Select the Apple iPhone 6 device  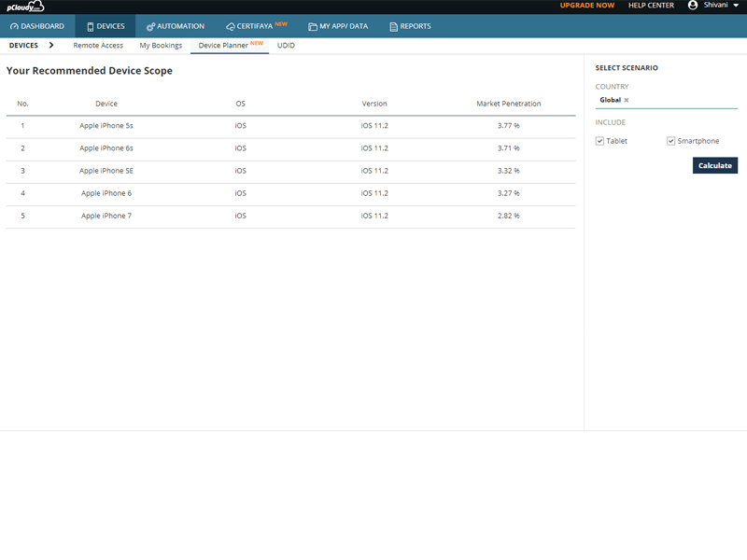point(106,193)
